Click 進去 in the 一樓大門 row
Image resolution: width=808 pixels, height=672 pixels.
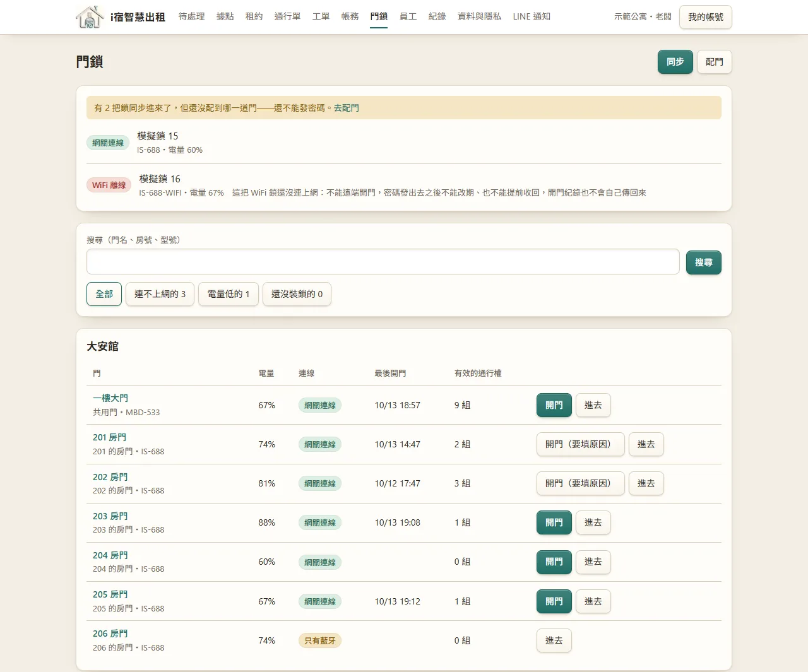[x=593, y=405]
